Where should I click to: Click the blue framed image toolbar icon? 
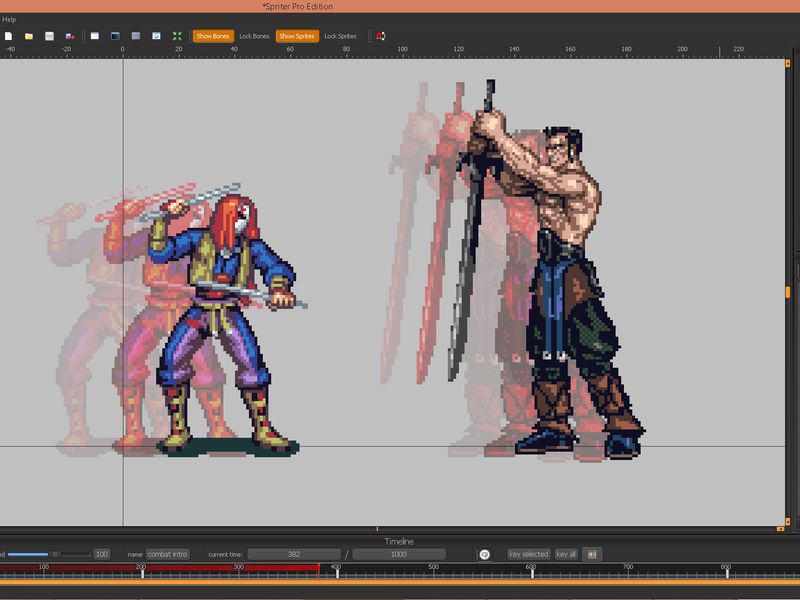(156, 36)
